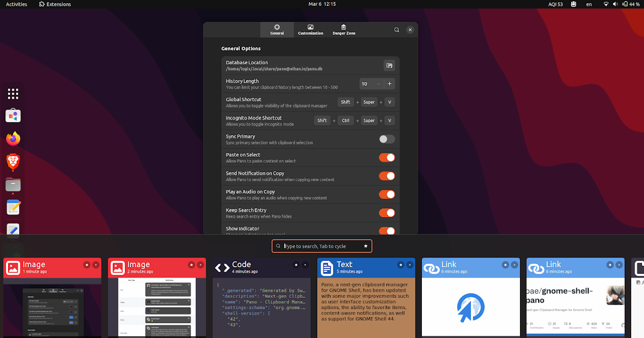The width and height of the screenshot is (644, 338).
Task: Star the Code clipboard item
Action: [296, 264]
